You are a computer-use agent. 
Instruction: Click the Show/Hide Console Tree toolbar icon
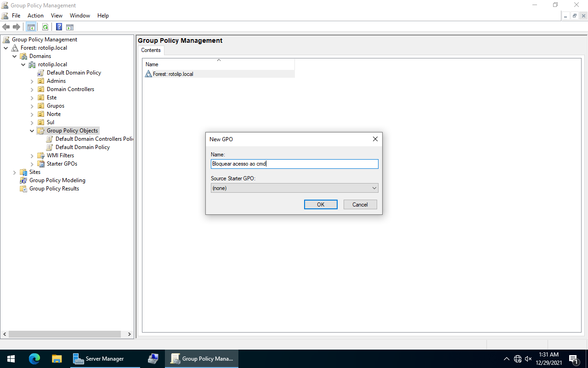point(31,27)
